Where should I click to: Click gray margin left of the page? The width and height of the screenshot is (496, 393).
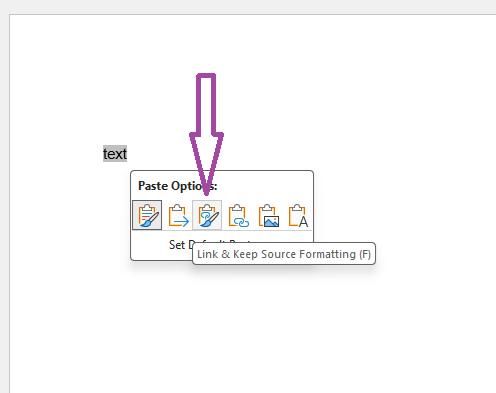4,200
